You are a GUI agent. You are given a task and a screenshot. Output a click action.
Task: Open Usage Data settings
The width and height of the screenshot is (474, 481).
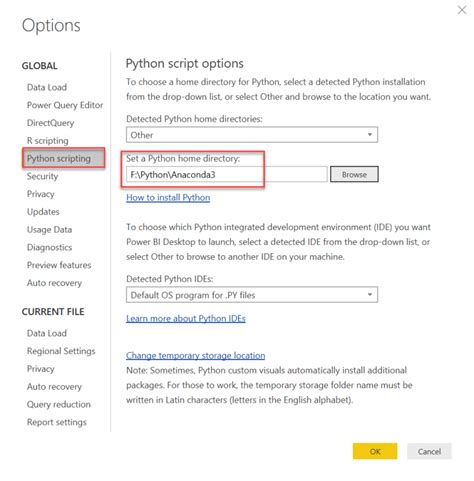tap(49, 230)
